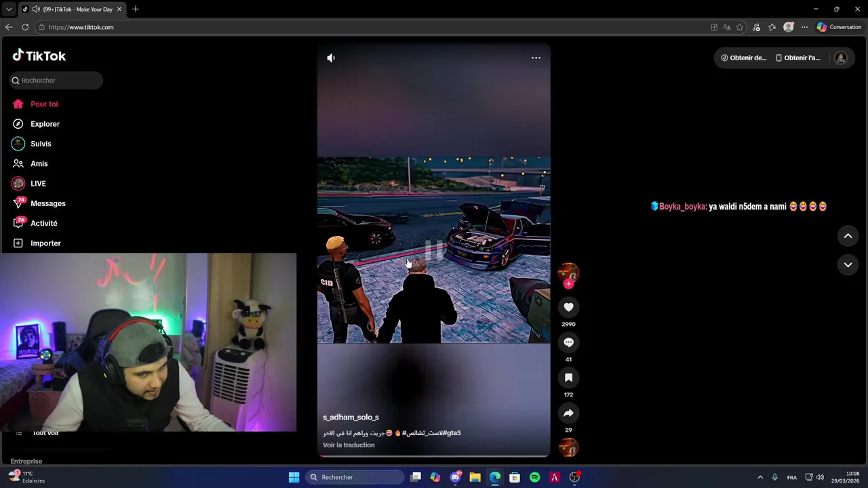Click the #gta5 hashtag
Viewport: 868px width, 488px height.
[x=452, y=433]
